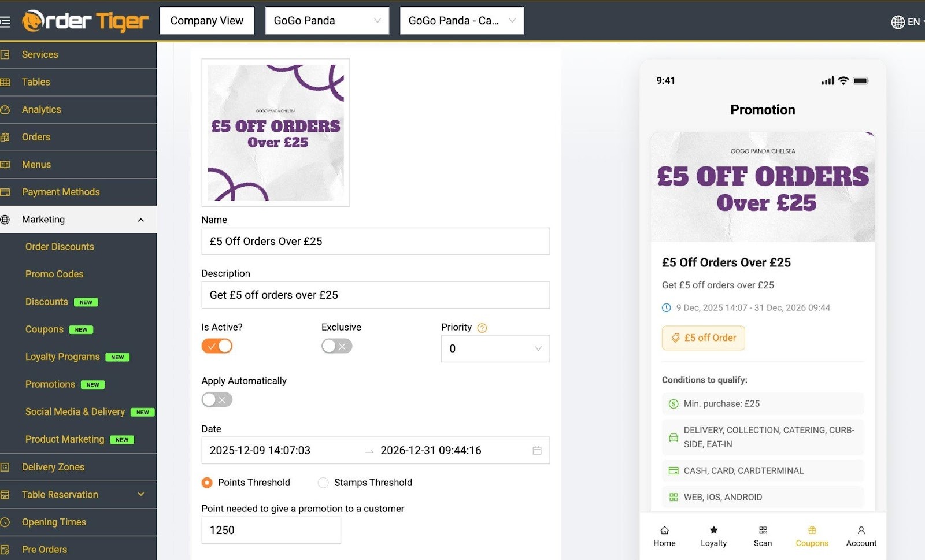Click the WEB, IOS, ANDROID text
The image size is (925, 560).
point(723,497)
